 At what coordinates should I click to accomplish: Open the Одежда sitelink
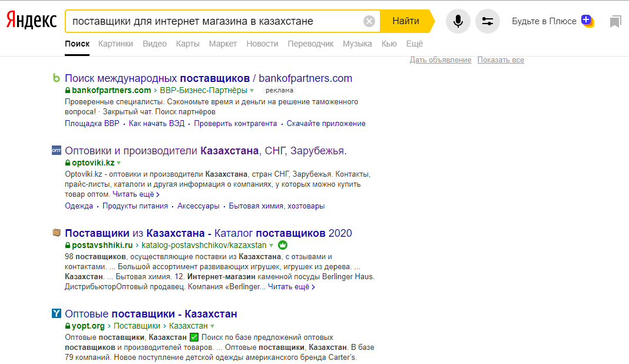(79, 206)
